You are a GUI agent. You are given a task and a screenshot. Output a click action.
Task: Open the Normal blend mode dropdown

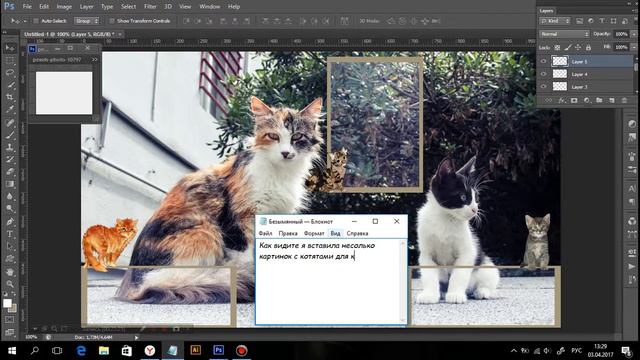tap(564, 34)
